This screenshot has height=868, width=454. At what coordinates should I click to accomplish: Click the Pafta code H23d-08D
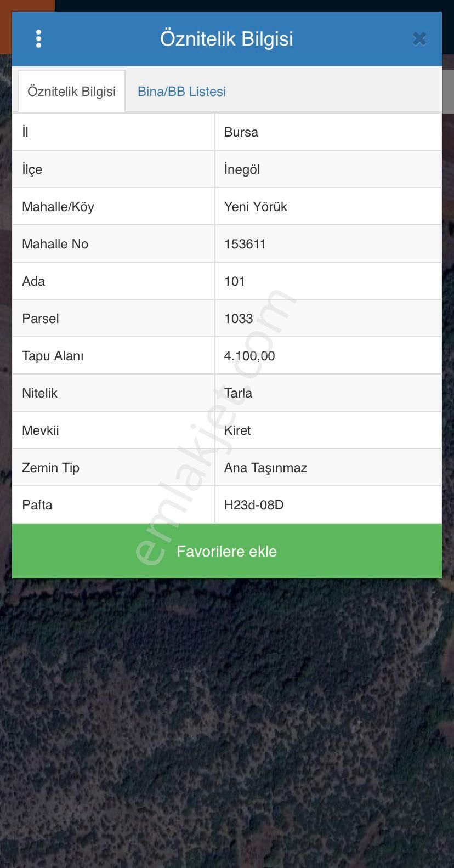254,505
